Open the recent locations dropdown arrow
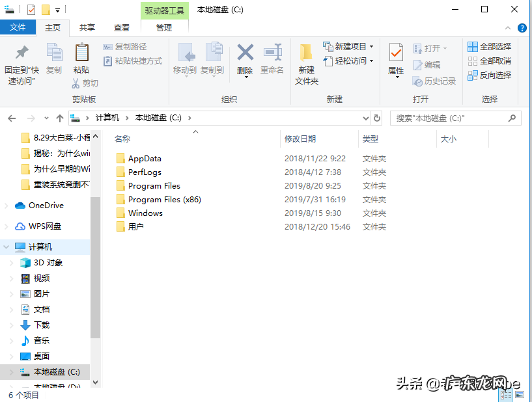The height and width of the screenshot is (402, 532). click(x=46, y=118)
